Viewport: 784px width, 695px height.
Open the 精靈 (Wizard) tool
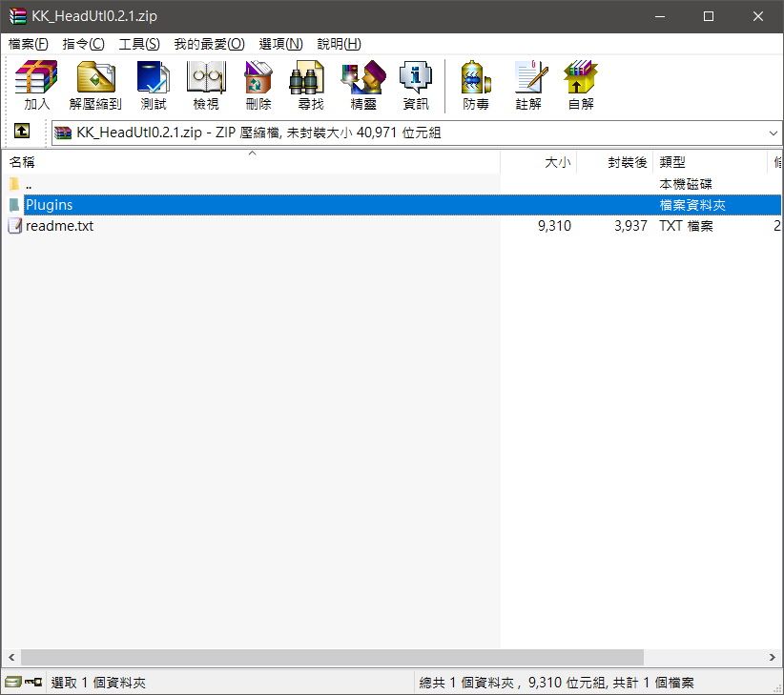362,85
